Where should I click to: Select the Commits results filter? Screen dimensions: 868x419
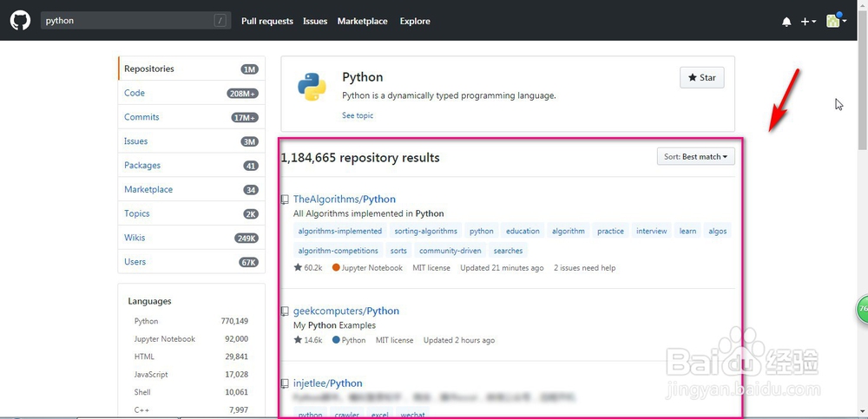coord(192,117)
